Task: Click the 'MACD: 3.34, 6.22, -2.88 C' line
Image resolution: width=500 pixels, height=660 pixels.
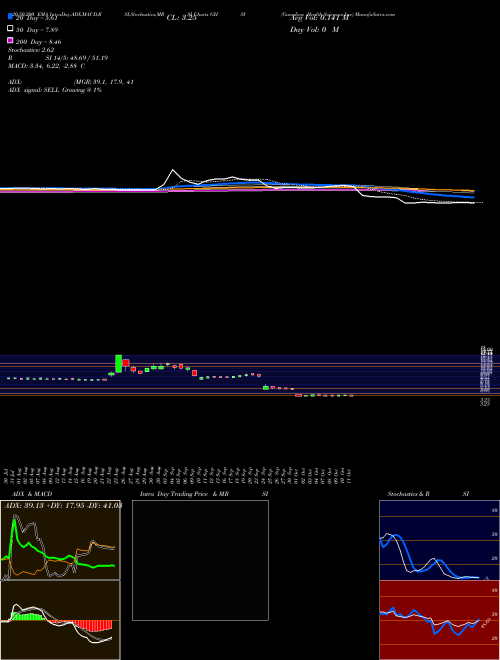Action: click(46, 66)
